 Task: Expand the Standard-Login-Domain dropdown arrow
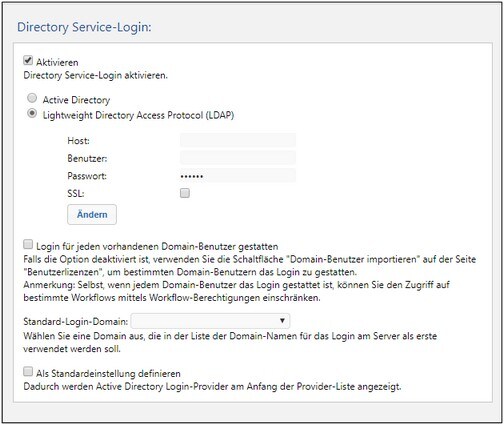[x=282, y=321]
